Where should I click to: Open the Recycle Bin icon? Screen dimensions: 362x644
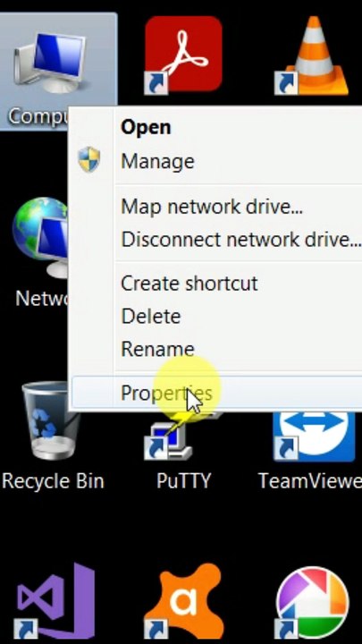50,420
